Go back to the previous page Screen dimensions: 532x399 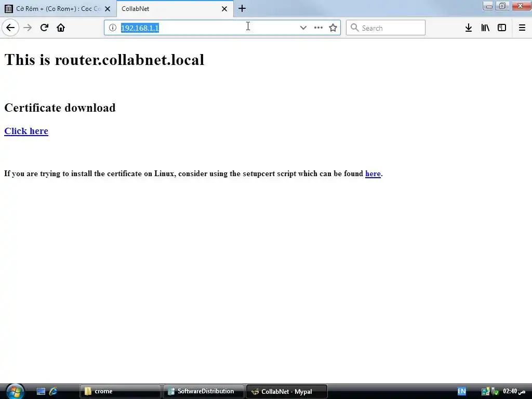click(10, 28)
